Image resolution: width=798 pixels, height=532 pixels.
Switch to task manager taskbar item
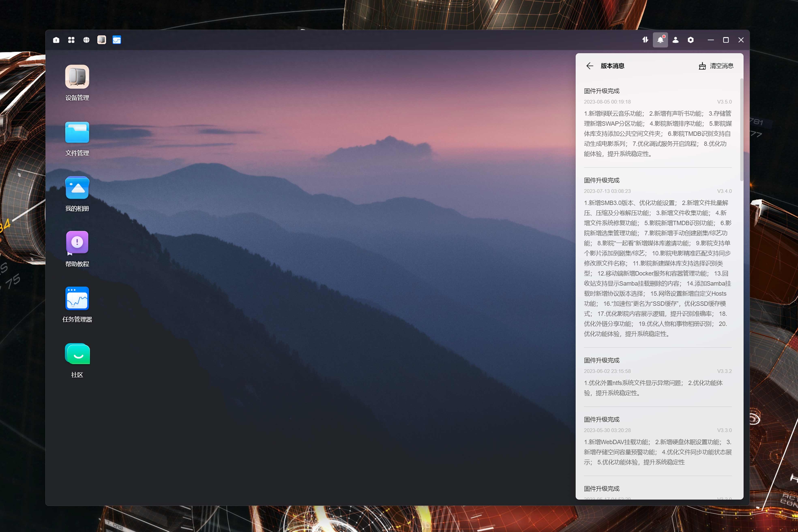click(117, 40)
